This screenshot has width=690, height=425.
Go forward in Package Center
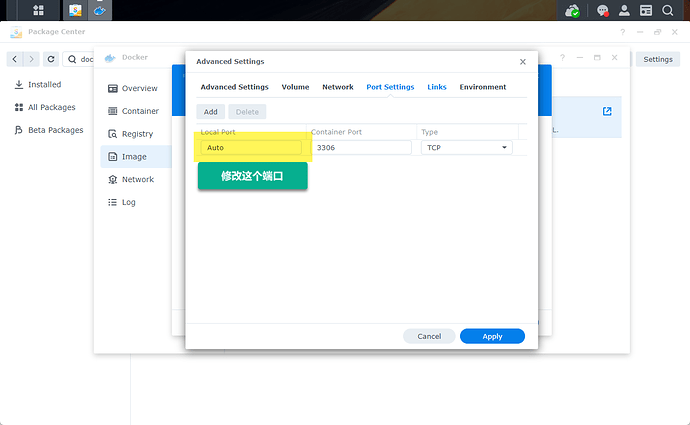pyautogui.click(x=31, y=59)
